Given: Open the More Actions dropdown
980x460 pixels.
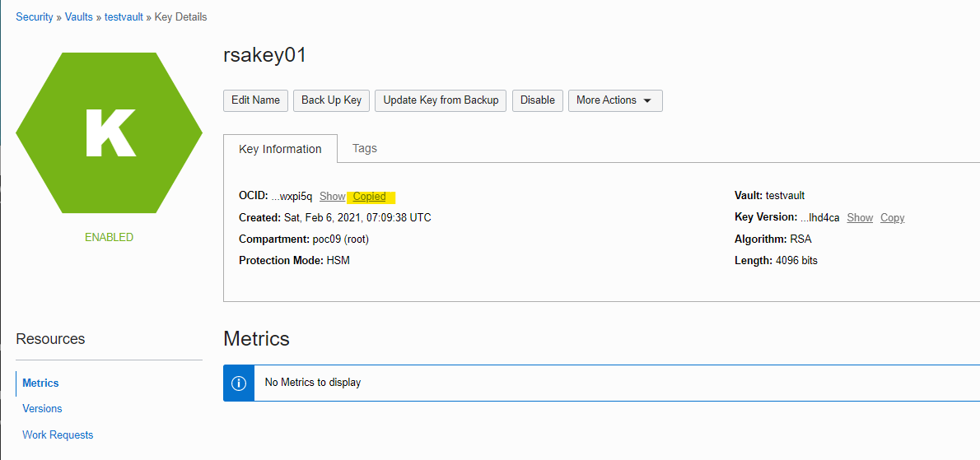Looking at the screenshot, I should [x=614, y=100].
